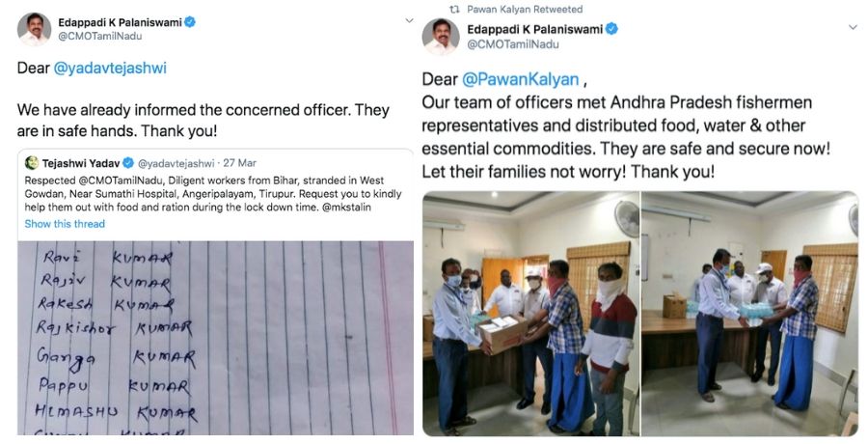Click the retweet icon beside Pawan Kalyan Retweeted
The width and height of the screenshot is (868, 444).
coord(454,9)
